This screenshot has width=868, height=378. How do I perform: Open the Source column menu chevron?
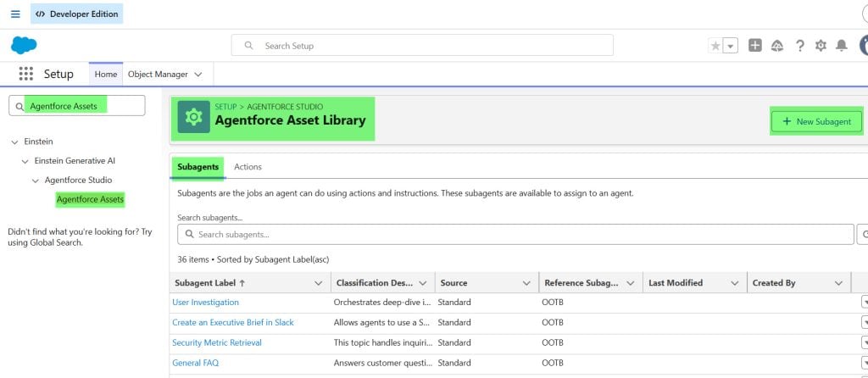526,283
